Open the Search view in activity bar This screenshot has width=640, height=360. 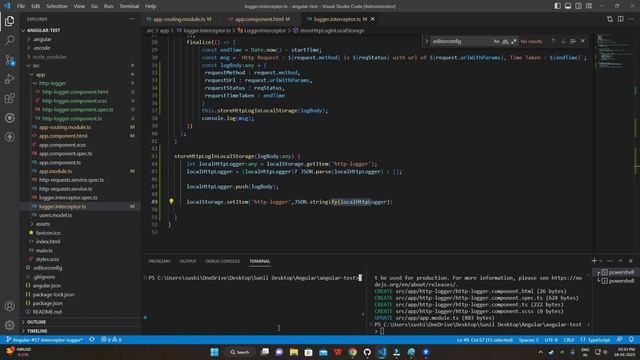(9, 40)
